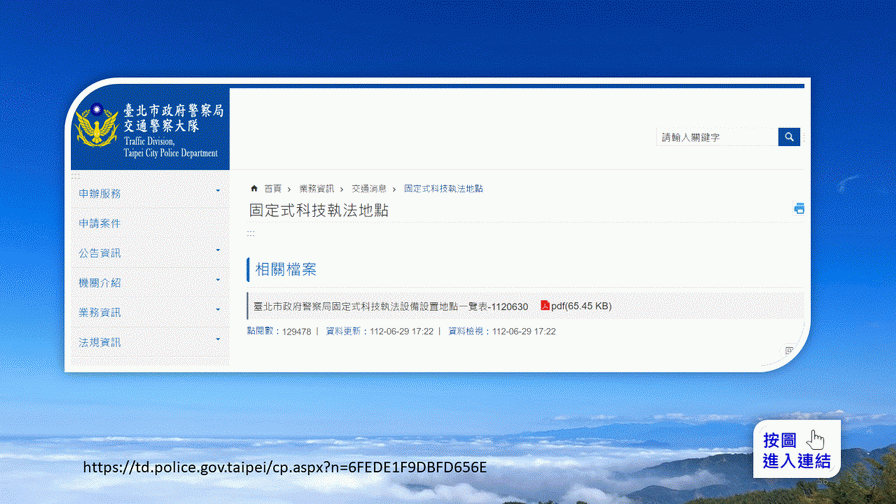Click the magnifier search button

point(789,137)
